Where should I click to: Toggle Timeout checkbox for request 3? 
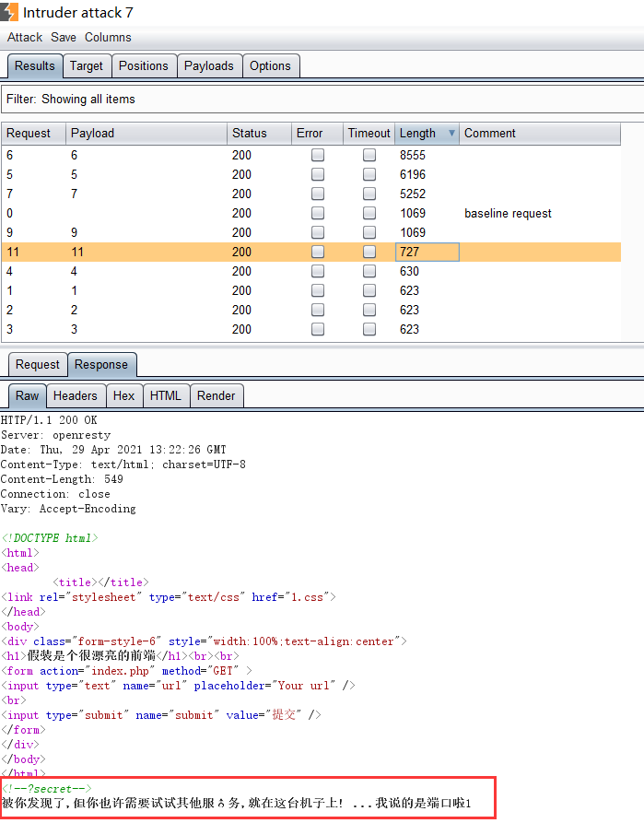pos(369,329)
